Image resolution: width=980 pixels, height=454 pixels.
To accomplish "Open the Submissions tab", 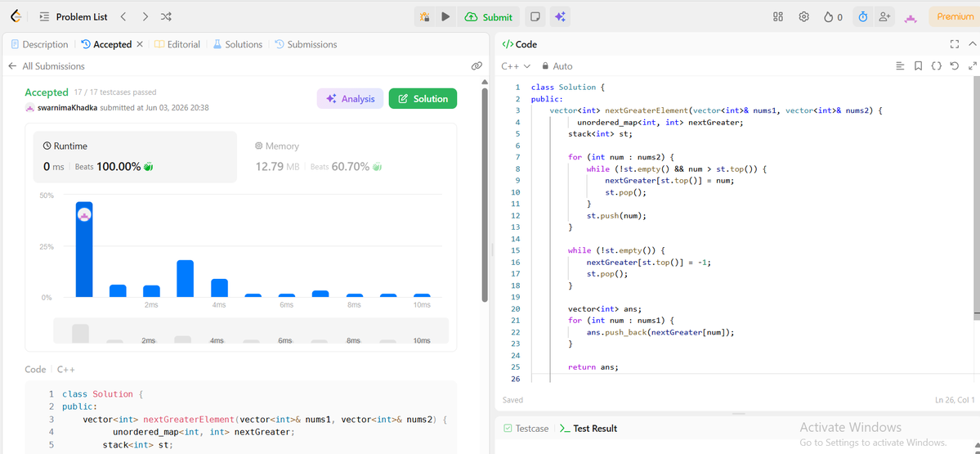I will click(307, 44).
